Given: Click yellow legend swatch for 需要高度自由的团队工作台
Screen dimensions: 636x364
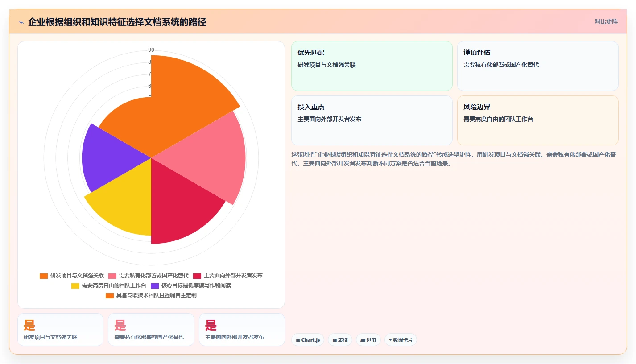Looking at the screenshot, I should tap(75, 285).
